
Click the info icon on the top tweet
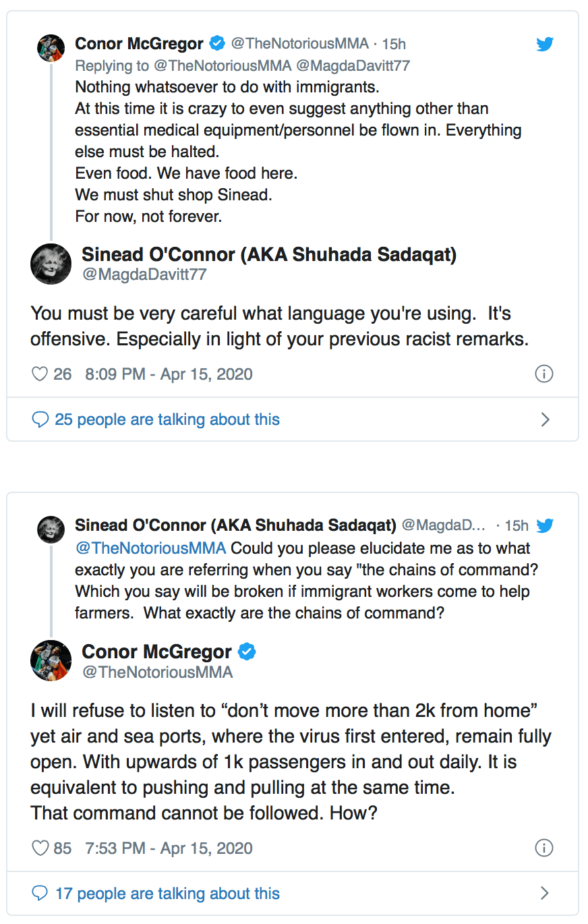coord(544,374)
